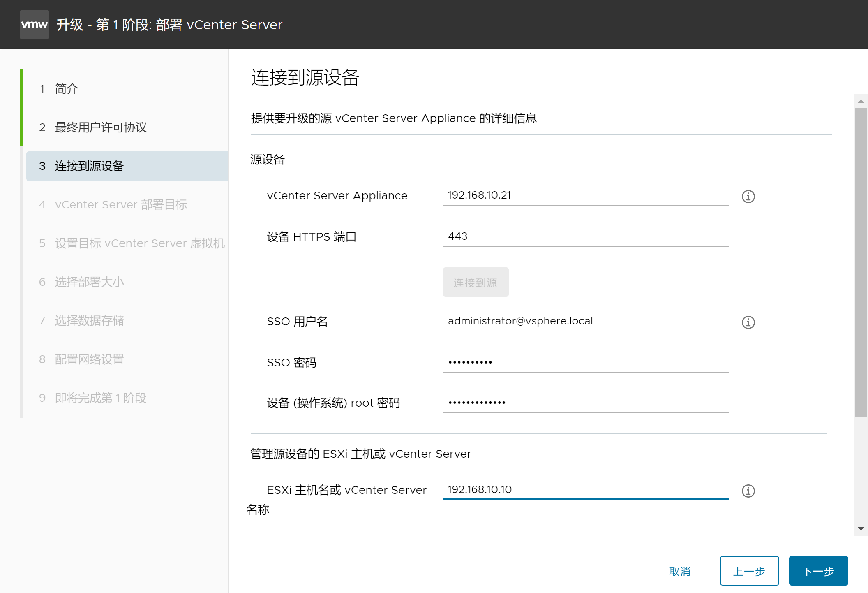
Task: Click the VMware vmw logo icon
Action: click(35, 25)
